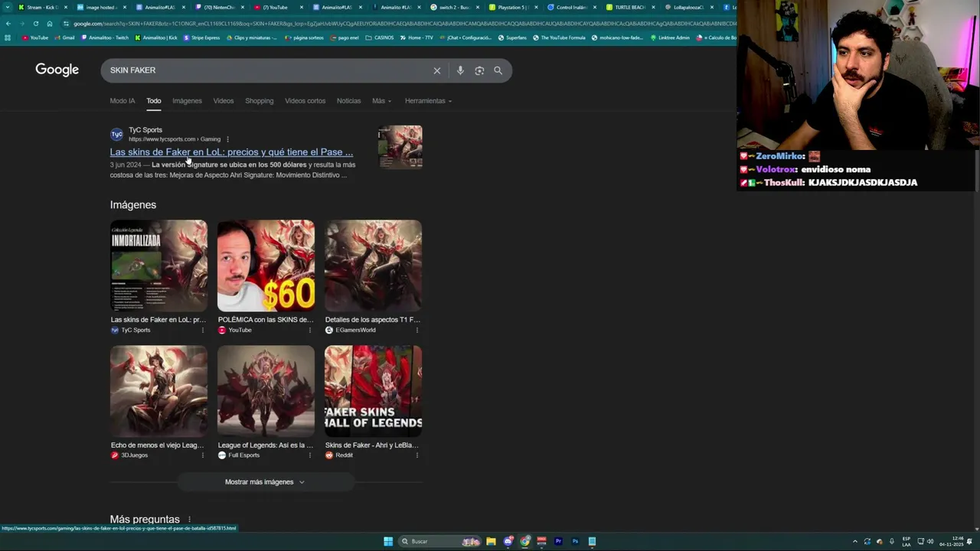Show hidden system tray icons chevron
The image size is (980, 551).
[855, 542]
